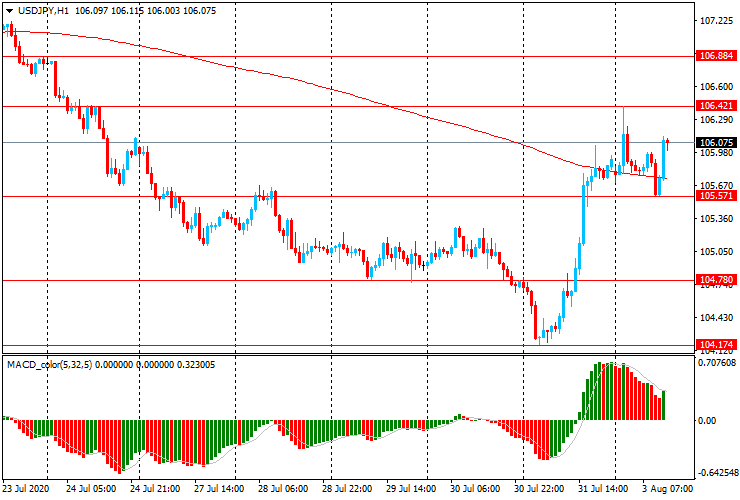Image resolution: width=740 pixels, height=500 pixels.
Task: Click the 107.225 price scale value
Action: tap(716, 21)
